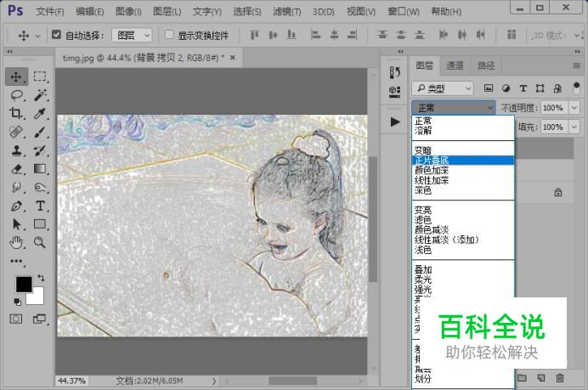
Task: Select the Healing Brush tool
Action: click(16, 132)
